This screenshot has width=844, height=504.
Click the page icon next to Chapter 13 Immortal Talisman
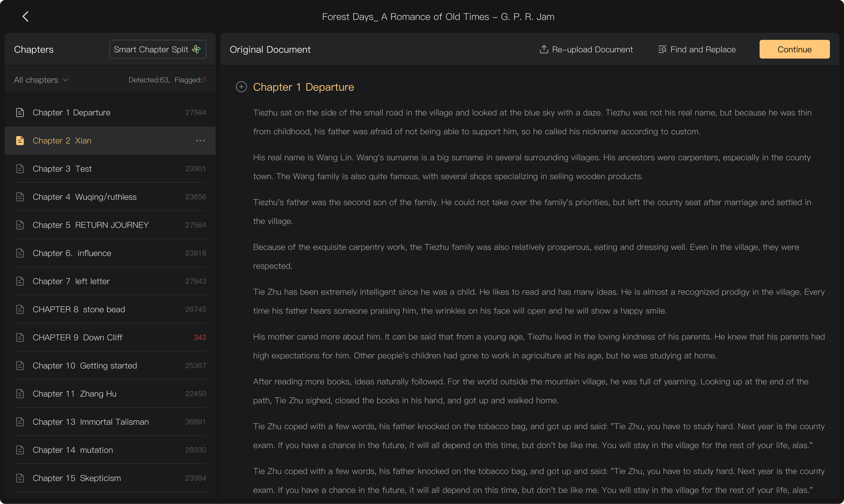[x=20, y=422]
